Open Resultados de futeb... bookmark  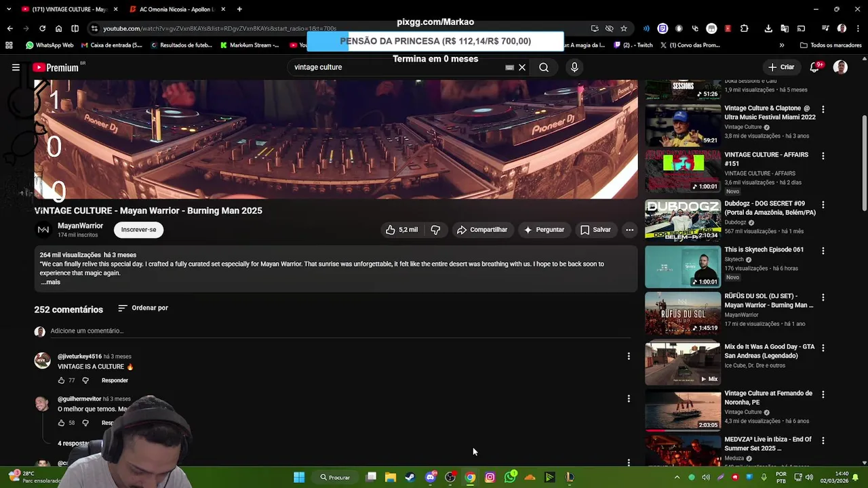tap(181, 45)
